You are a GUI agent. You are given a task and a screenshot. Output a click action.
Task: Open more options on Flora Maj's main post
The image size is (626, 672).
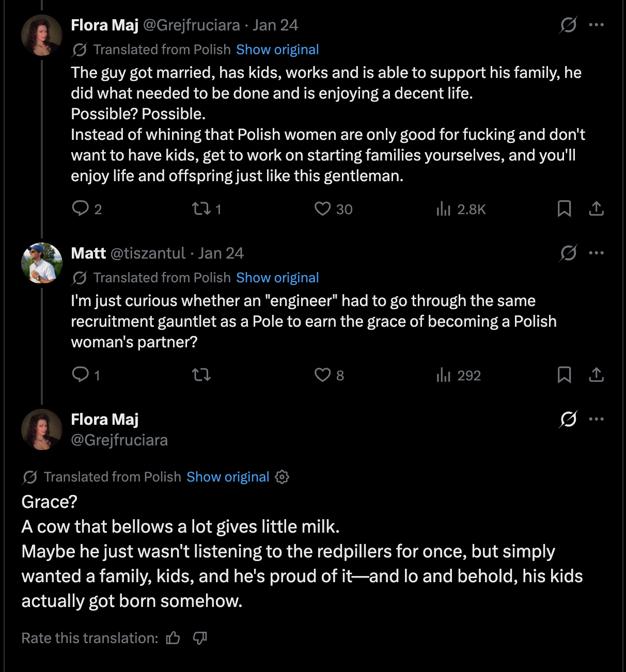coord(596,419)
